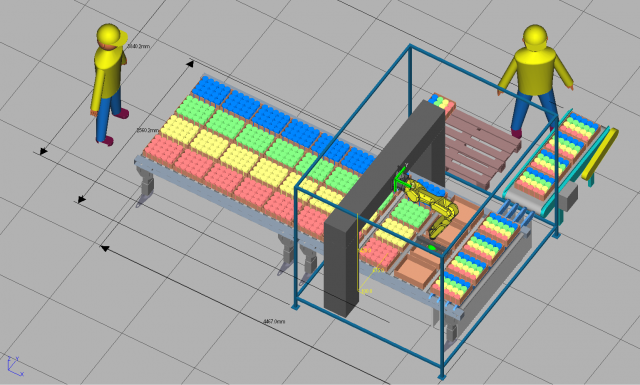This screenshot has width=640, height=385.
Task: Select the front-left red bottle crate
Action: click(164, 150)
